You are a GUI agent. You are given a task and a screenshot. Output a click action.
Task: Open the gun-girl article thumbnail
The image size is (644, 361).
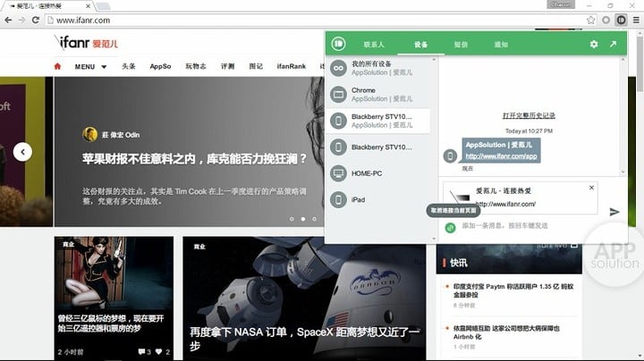click(x=114, y=273)
